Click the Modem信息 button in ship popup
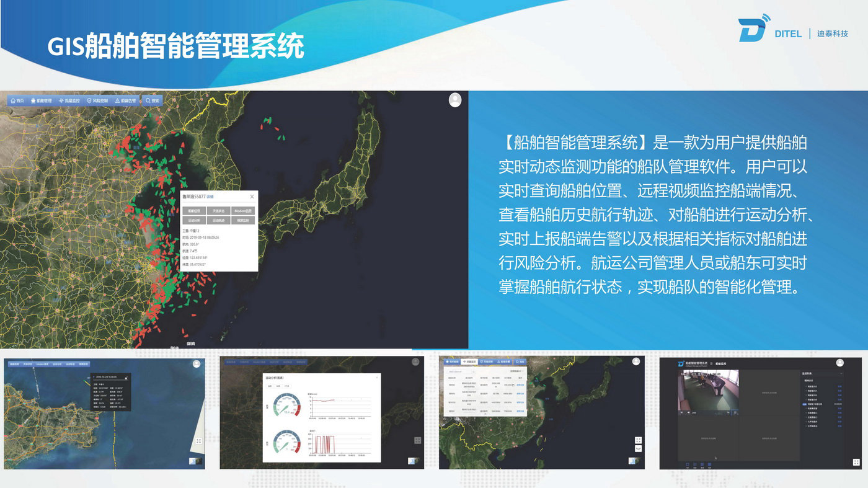The width and height of the screenshot is (868, 488). [243, 211]
